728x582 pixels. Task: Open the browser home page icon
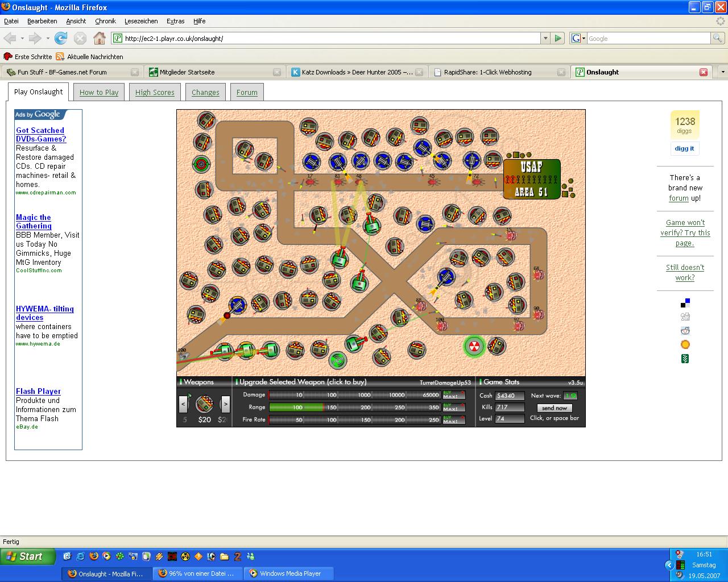tap(100, 38)
